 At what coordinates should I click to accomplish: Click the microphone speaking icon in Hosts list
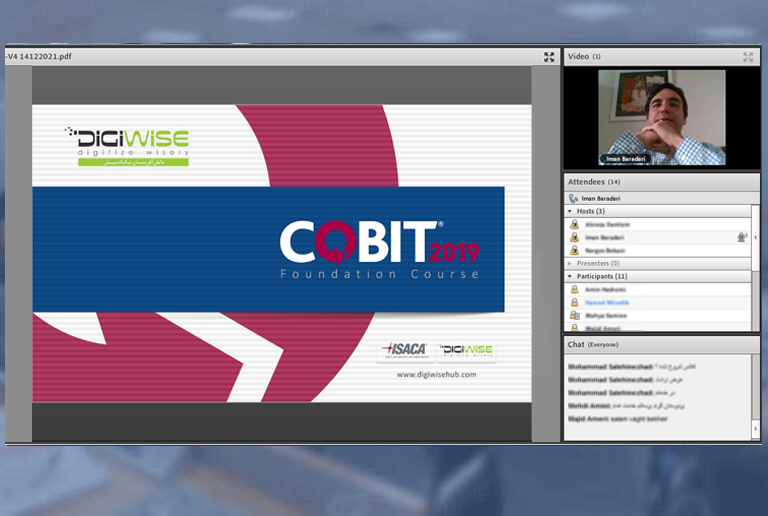pos(741,237)
